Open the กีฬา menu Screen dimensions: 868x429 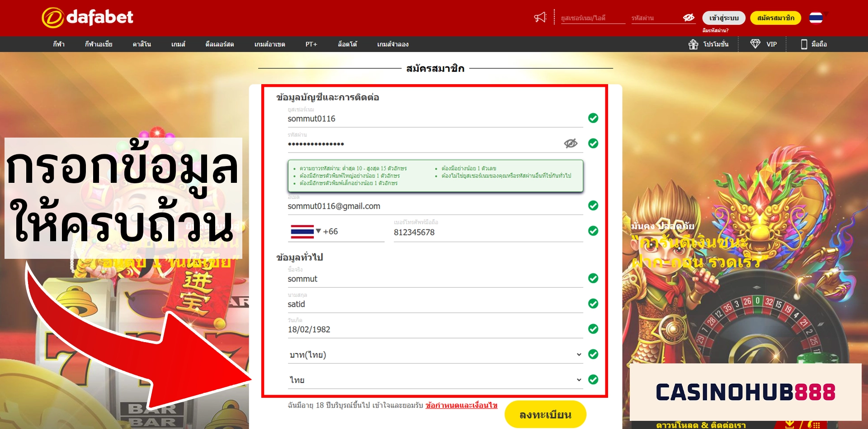pyautogui.click(x=59, y=44)
